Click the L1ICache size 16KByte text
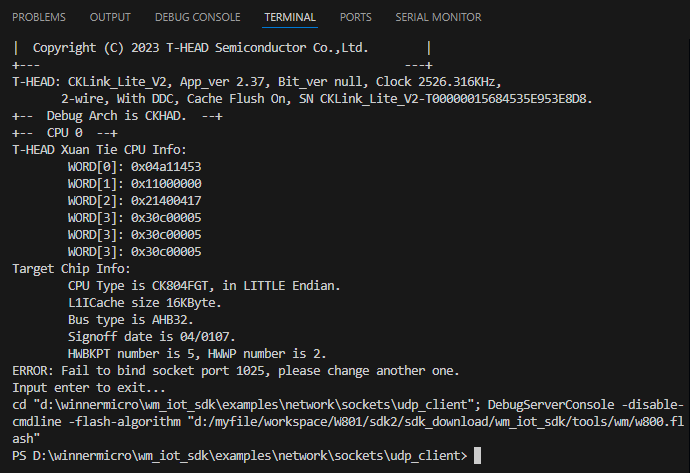This screenshot has width=690, height=473. point(144,303)
